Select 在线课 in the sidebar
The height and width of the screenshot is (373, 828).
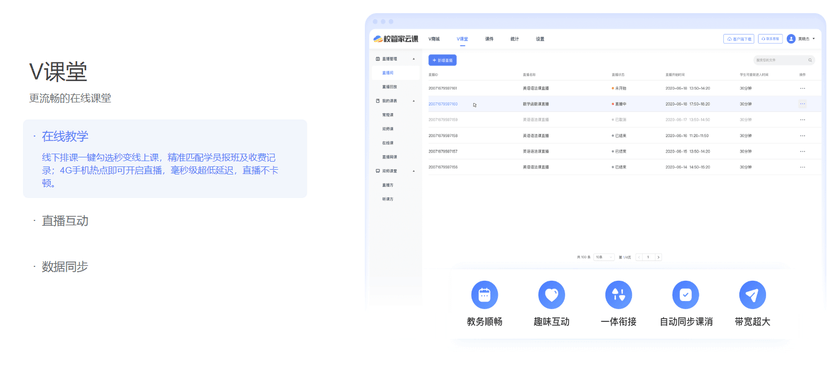coord(388,143)
